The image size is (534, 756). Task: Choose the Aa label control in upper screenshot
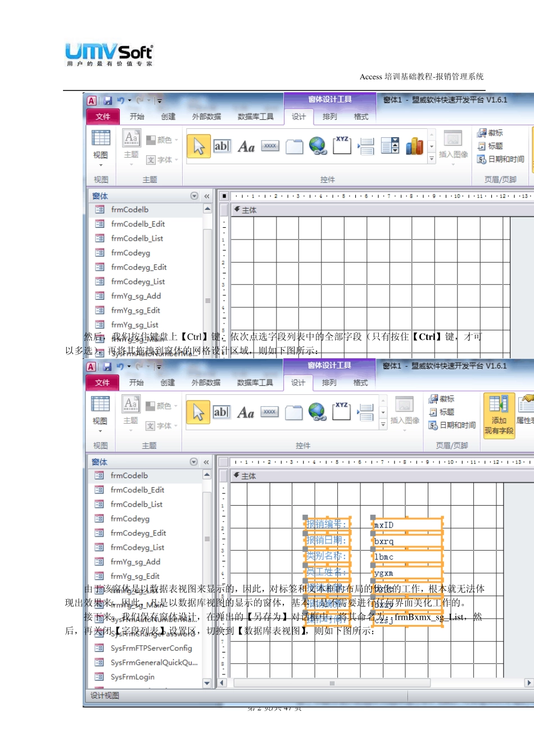(x=246, y=147)
